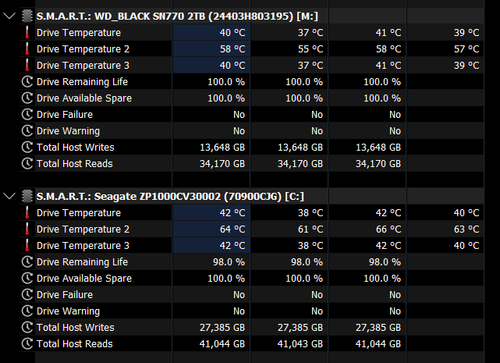Viewport: 500px width, 363px height.
Task: Select WD_BLACK 'Drive Available Spare' label
Action: pyautogui.click(x=84, y=98)
